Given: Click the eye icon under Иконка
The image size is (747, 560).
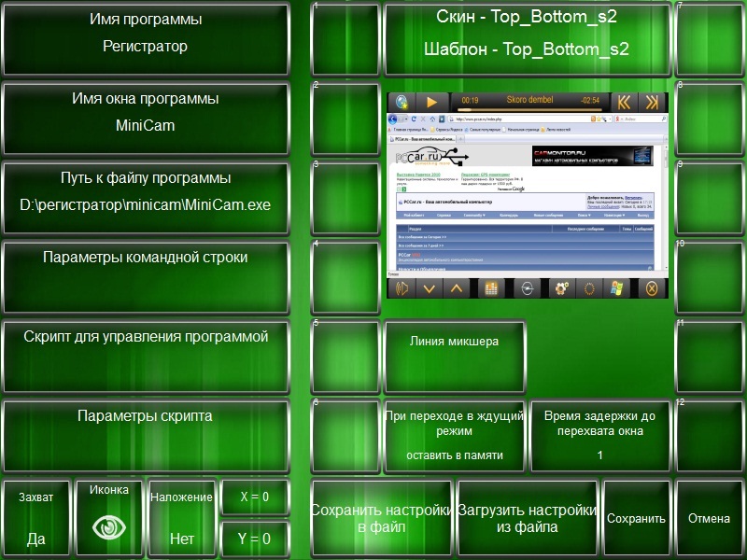Looking at the screenshot, I should click(x=109, y=527).
